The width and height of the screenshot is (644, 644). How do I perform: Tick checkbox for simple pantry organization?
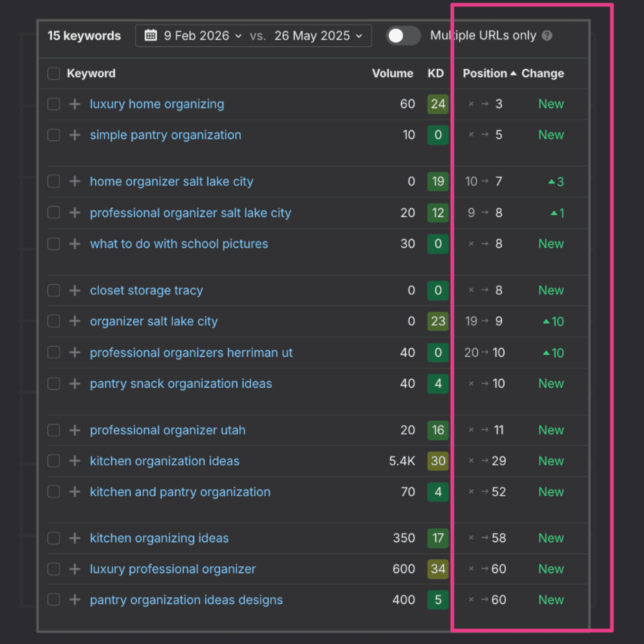(x=54, y=135)
